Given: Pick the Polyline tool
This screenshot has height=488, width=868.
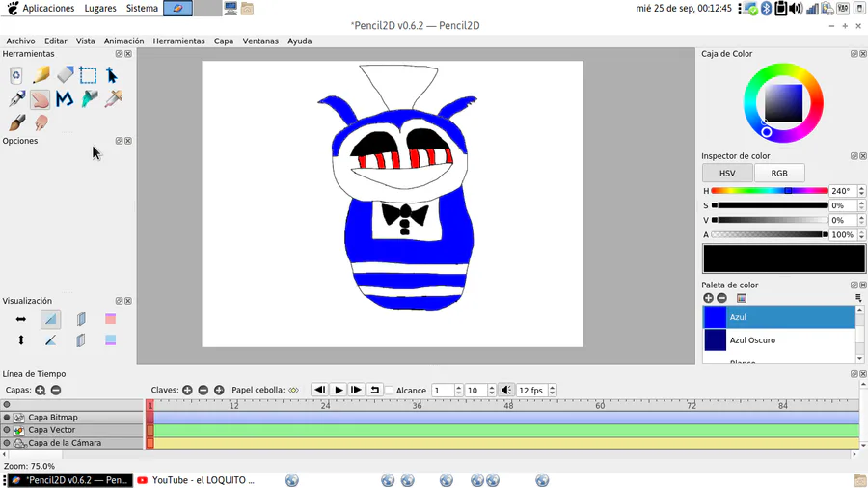Looking at the screenshot, I should point(65,99).
